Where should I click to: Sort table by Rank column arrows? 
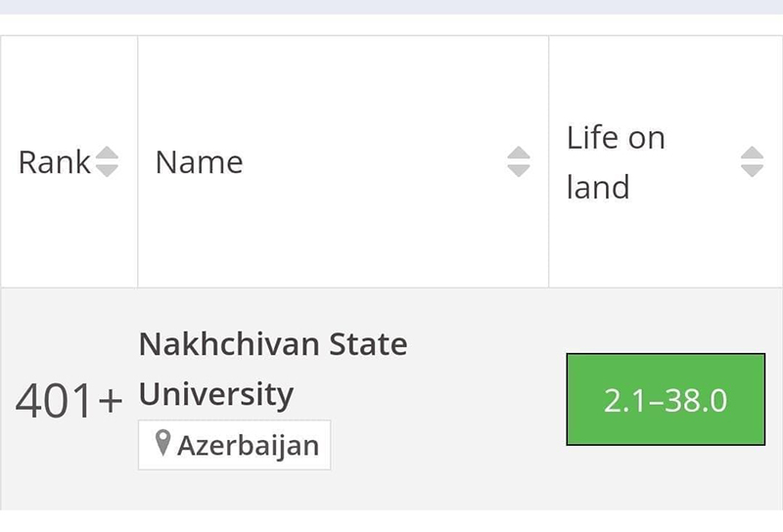tap(107, 161)
